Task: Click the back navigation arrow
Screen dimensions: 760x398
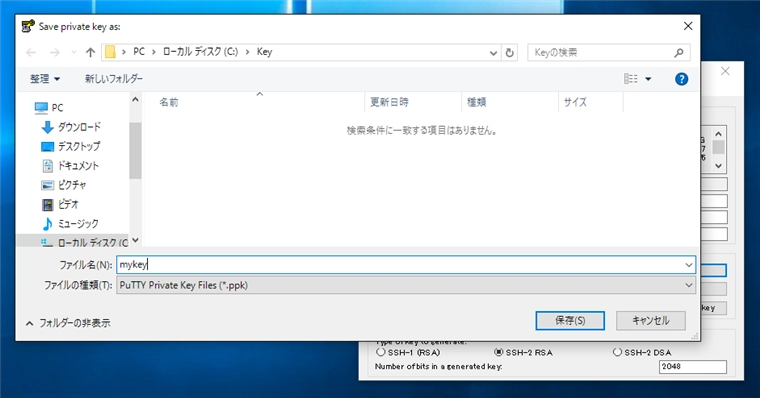Action: pyautogui.click(x=31, y=52)
